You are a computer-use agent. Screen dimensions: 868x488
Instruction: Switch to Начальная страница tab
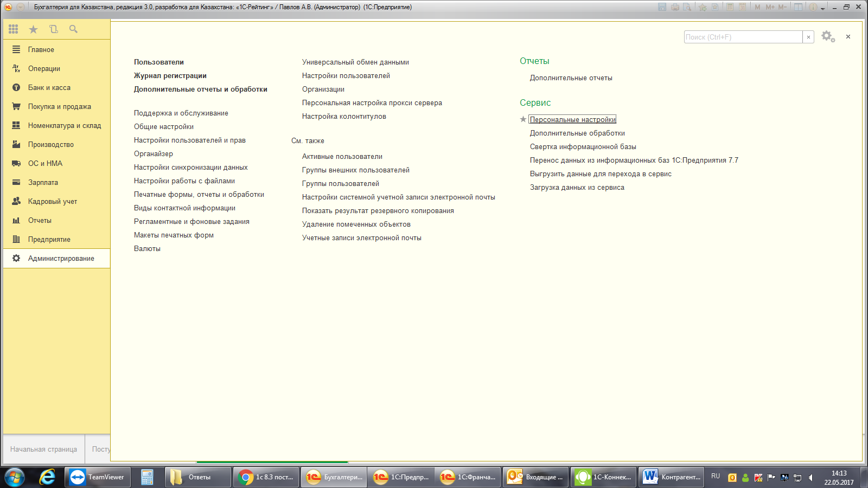[x=43, y=449]
